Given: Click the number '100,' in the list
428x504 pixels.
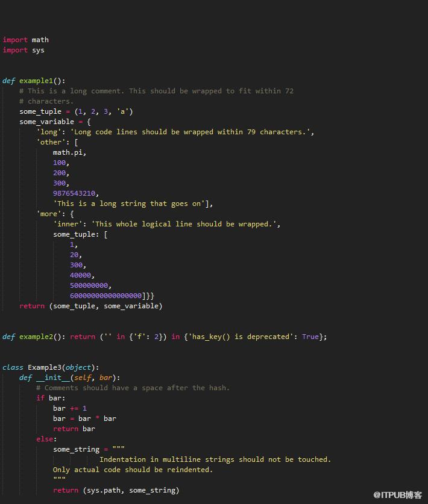Looking at the screenshot, I should (x=61, y=163).
